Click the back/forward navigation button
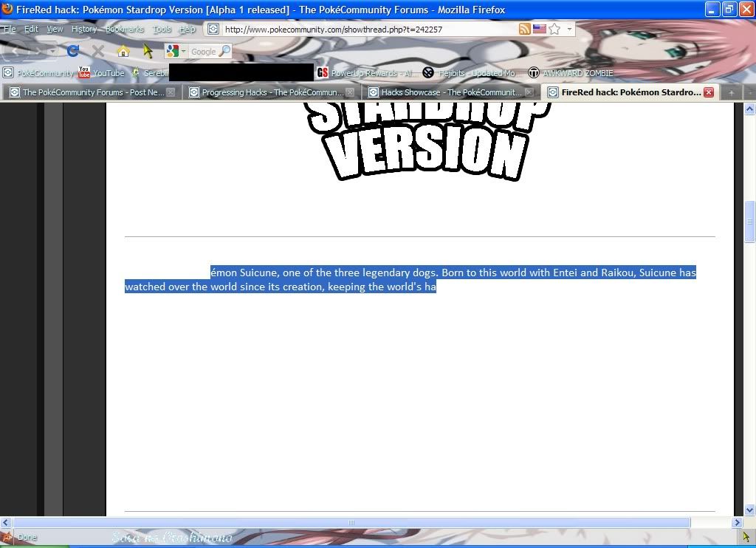 (x=25, y=51)
